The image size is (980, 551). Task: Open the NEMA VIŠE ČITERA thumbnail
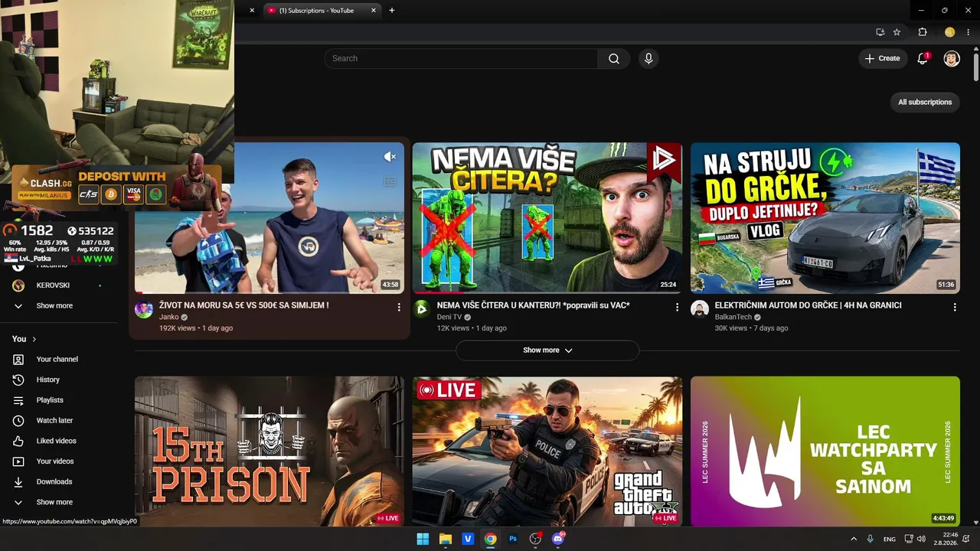click(547, 218)
